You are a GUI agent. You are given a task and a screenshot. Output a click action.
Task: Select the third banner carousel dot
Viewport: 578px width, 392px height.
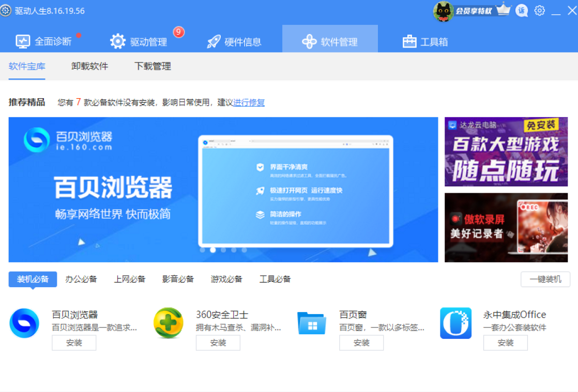(x=223, y=250)
